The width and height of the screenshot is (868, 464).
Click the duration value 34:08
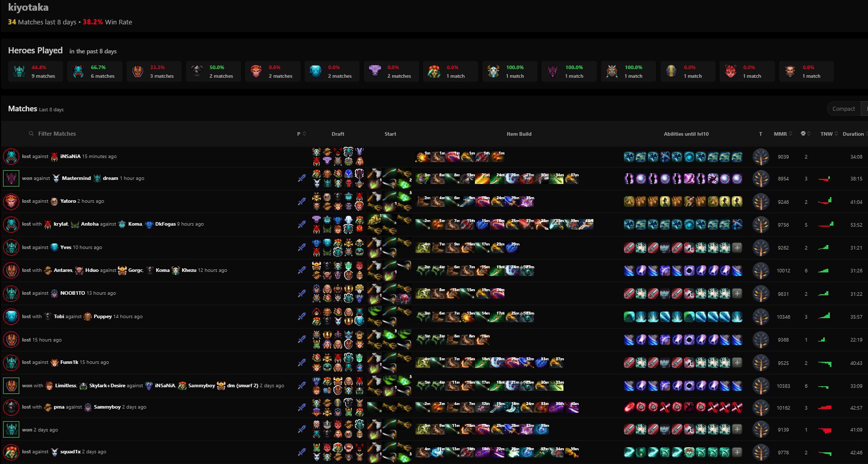pyautogui.click(x=856, y=157)
